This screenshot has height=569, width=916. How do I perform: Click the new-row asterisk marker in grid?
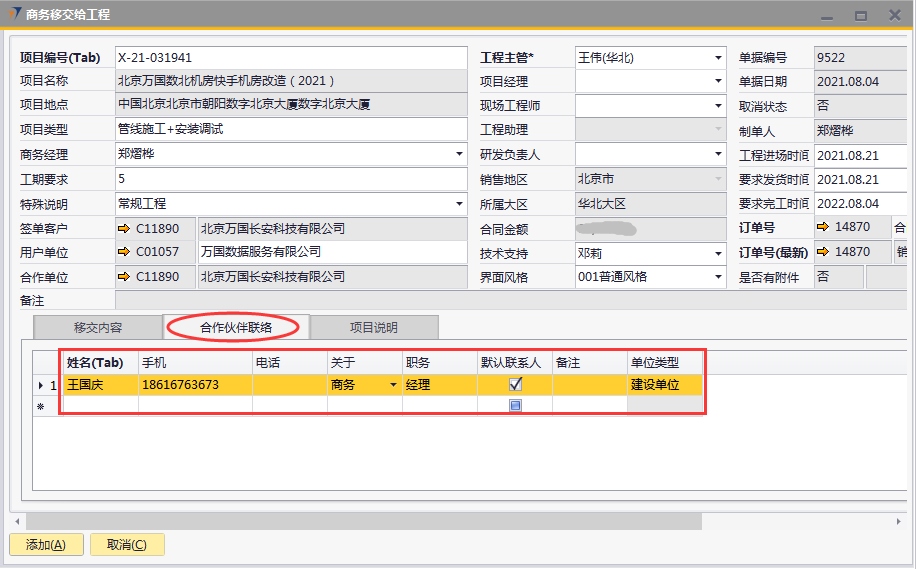coord(41,406)
